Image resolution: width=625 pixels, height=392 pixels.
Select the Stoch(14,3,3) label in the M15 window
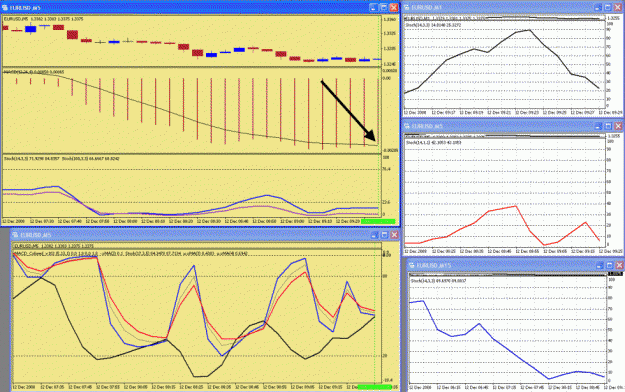tap(438, 281)
